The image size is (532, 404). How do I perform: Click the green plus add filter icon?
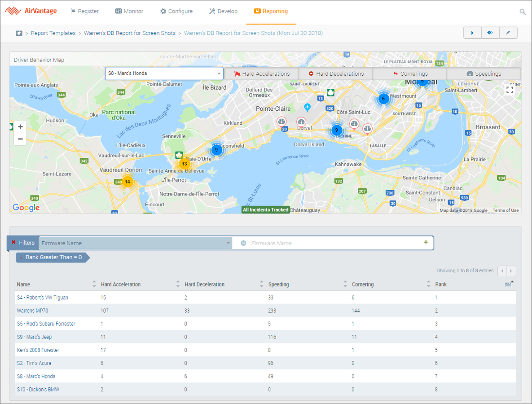tap(426, 243)
